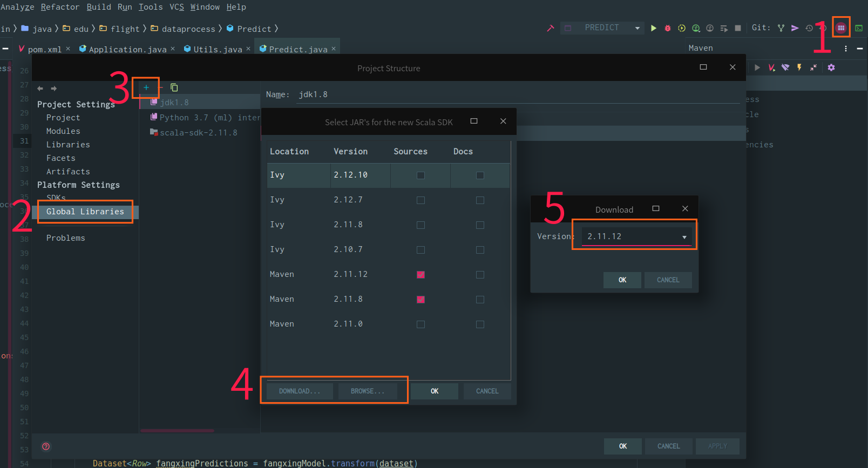This screenshot has width=868, height=468.
Task: Open the Analyze menu
Action: (x=17, y=7)
